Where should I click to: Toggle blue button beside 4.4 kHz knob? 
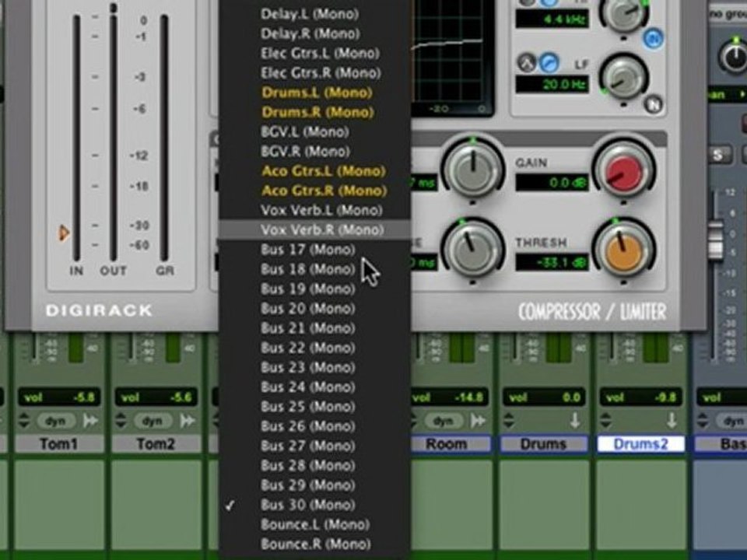pos(653,38)
